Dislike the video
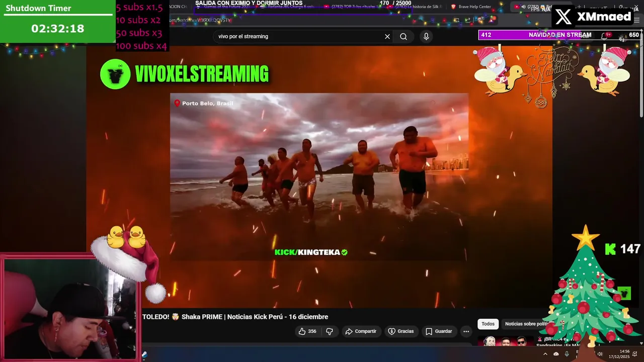Image resolution: width=644 pixels, height=362 pixels. 330,331
